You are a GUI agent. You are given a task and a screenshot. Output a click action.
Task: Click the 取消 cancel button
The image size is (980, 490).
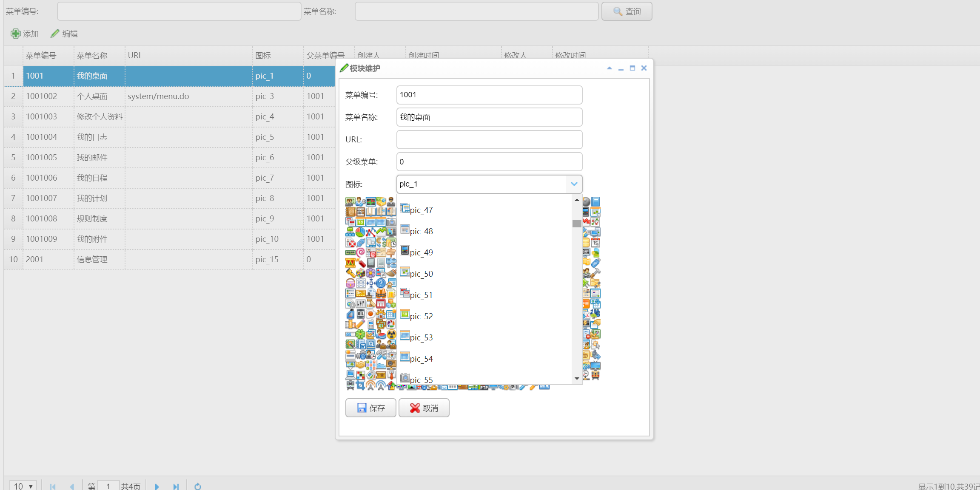click(x=424, y=408)
